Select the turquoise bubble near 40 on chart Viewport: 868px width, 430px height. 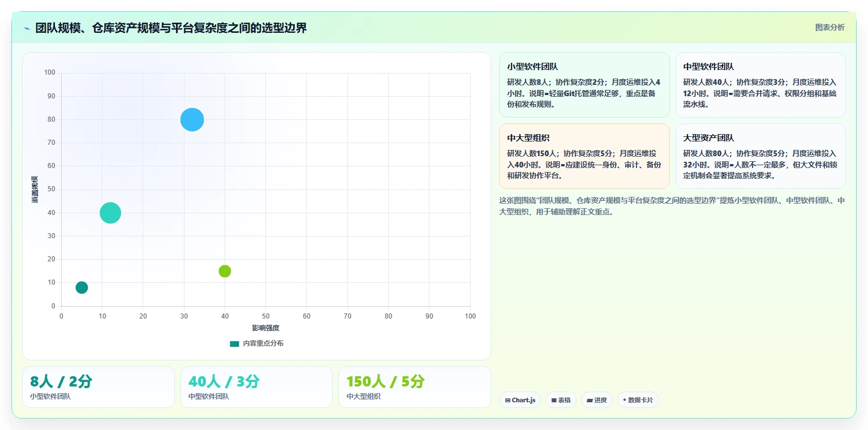pos(110,213)
